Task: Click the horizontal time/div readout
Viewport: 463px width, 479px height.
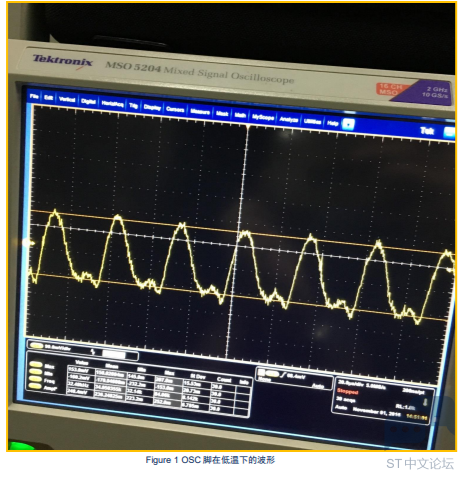Action: 351,383
